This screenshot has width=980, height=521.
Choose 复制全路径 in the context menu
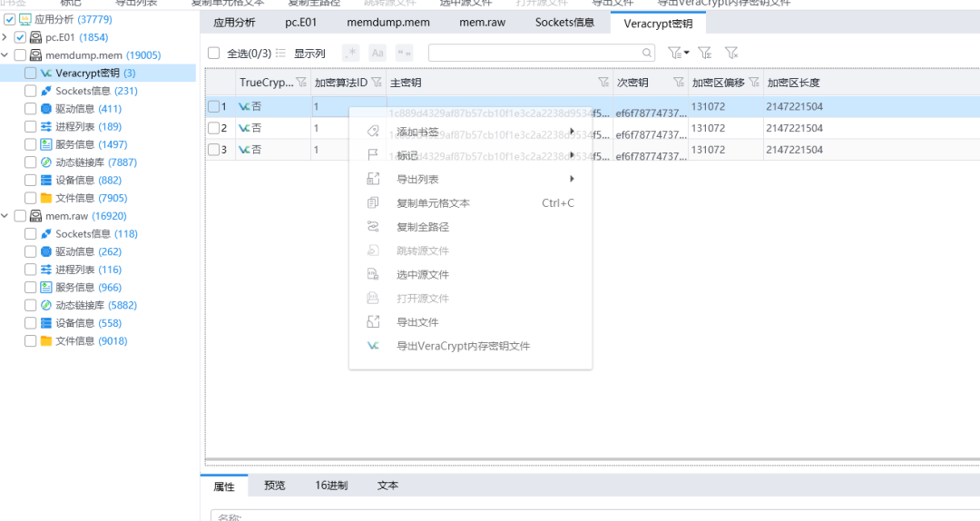[x=470, y=227]
